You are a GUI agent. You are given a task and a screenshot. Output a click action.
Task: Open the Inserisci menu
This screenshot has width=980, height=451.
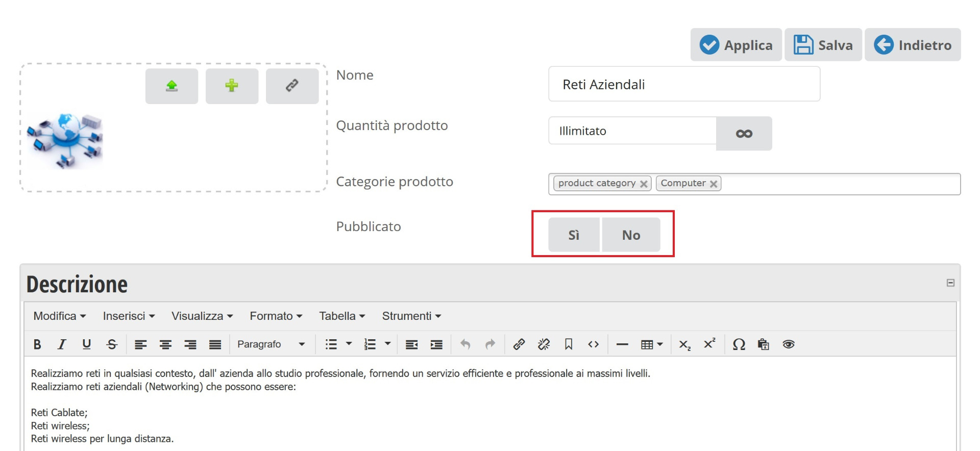129,316
